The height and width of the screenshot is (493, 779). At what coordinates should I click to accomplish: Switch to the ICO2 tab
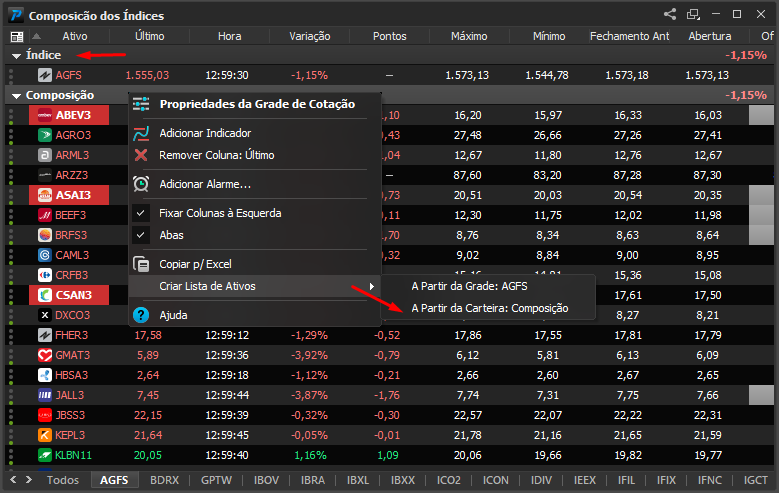pyautogui.click(x=449, y=480)
